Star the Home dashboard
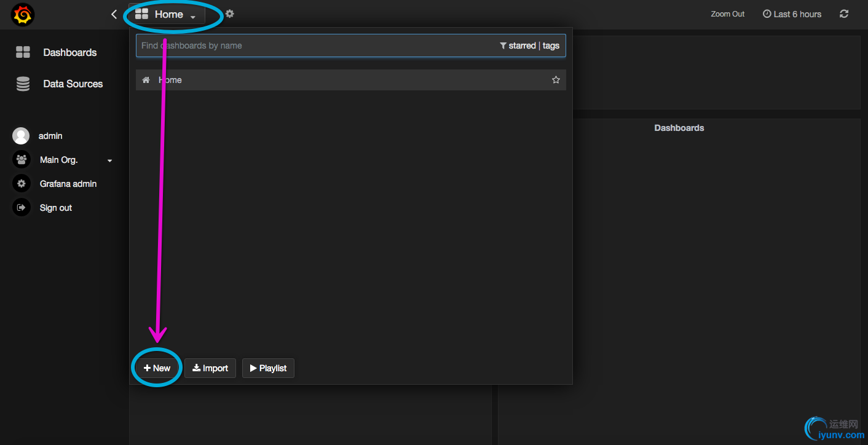Screen dimensions: 868x445 click(x=556, y=80)
